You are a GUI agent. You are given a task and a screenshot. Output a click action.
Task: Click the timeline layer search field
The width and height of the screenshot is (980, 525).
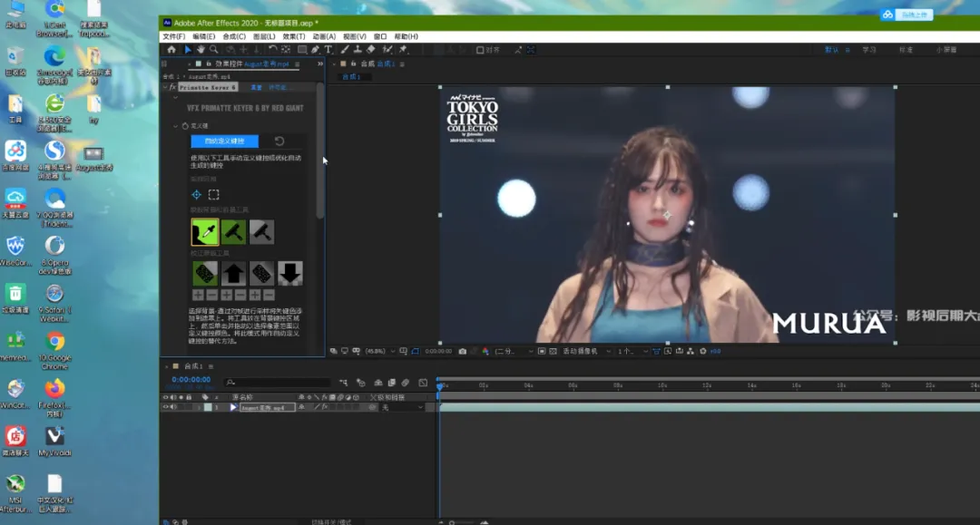(x=278, y=382)
